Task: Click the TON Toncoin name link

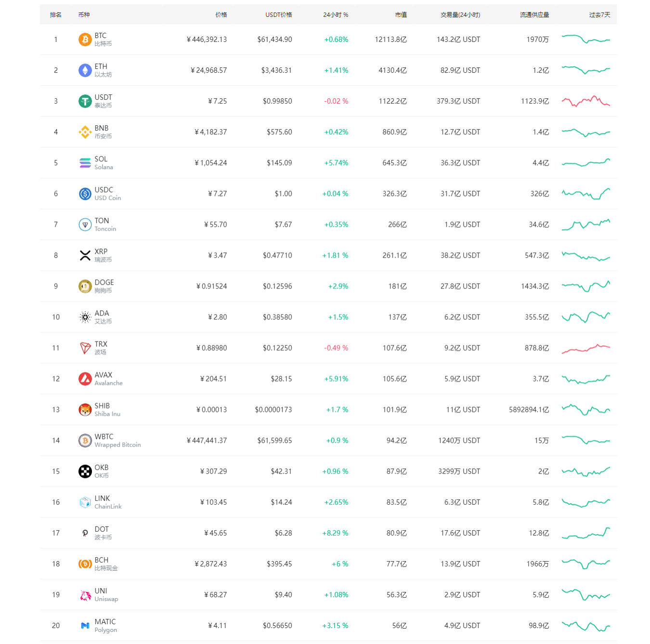Action: [x=102, y=221]
